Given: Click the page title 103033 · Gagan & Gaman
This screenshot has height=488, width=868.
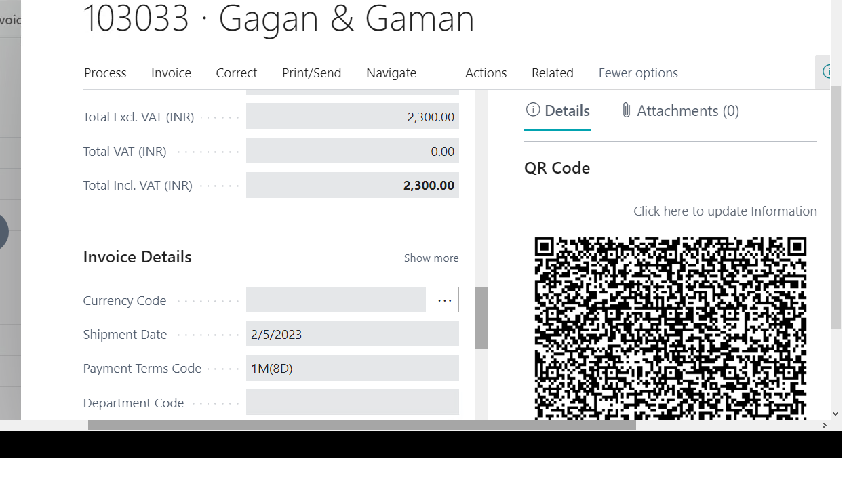Looking at the screenshot, I should click(x=279, y=18).
